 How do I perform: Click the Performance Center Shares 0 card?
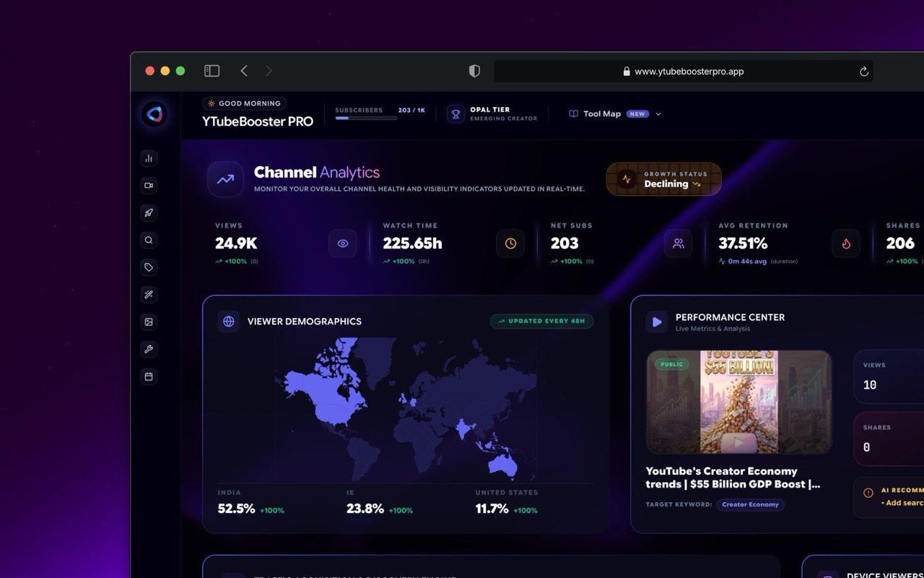(889, 439)
